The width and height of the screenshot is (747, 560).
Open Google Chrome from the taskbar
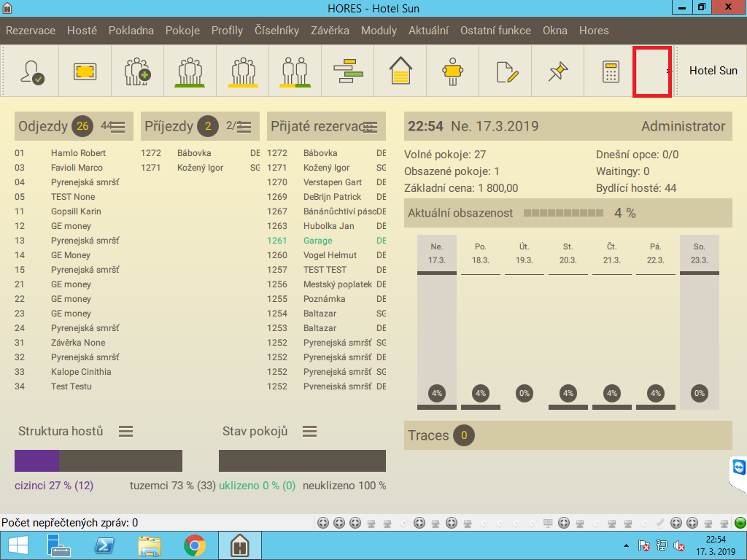coord(194,545)
